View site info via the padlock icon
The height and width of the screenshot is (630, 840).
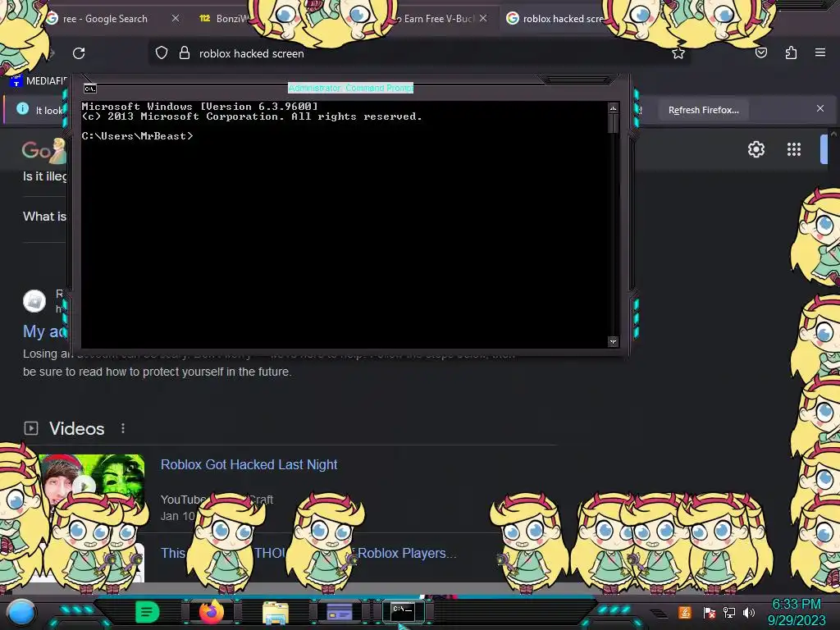[x=185, y=53]
